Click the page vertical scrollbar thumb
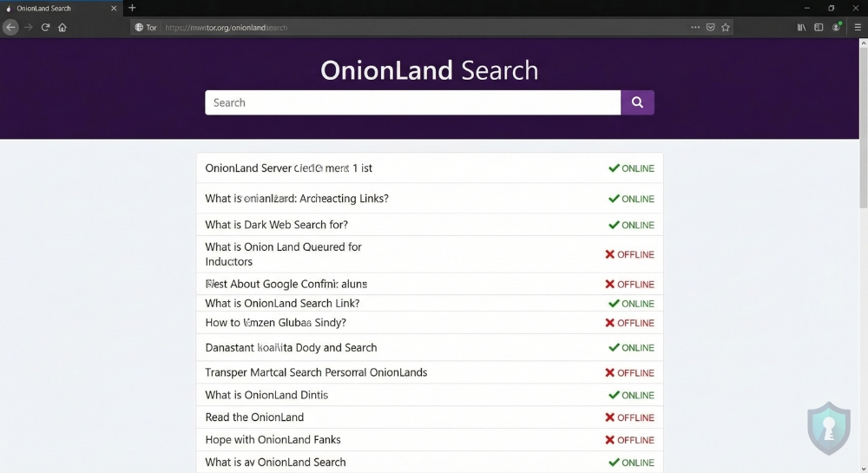 tap(863, 128)
